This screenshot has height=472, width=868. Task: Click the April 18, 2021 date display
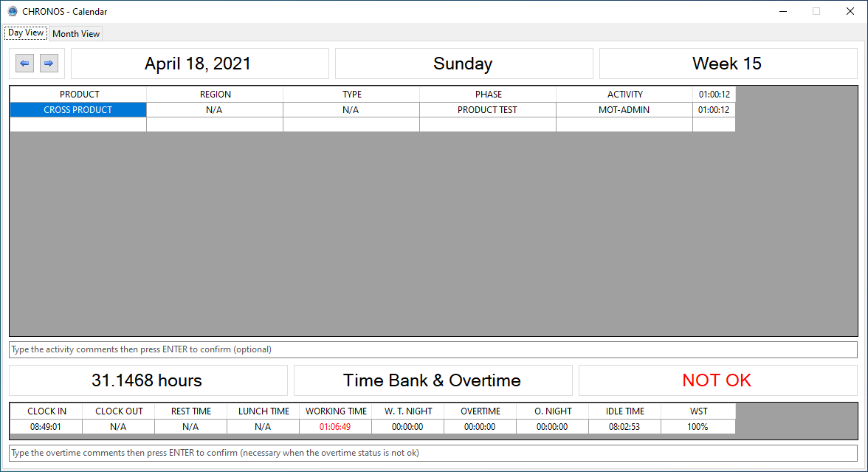(x=200, y=64)
